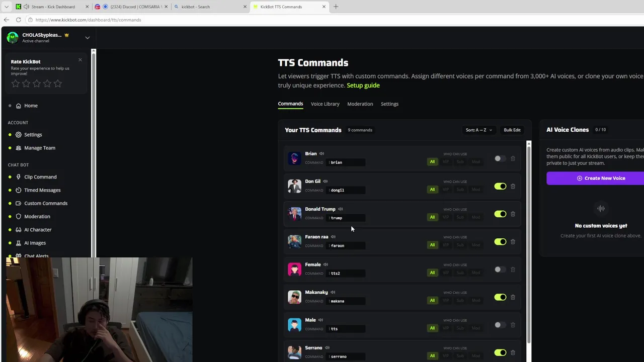644x362 pixels.
Task: Edit the !trump command field
Action: pos(346,218)
